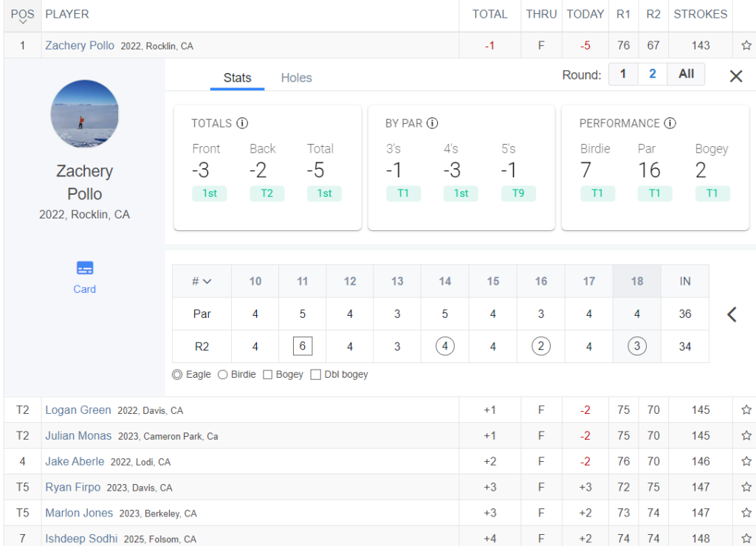Click Zachery Pollo's today score -5
This screenshot has width=756, height=546.
(585, 45)
